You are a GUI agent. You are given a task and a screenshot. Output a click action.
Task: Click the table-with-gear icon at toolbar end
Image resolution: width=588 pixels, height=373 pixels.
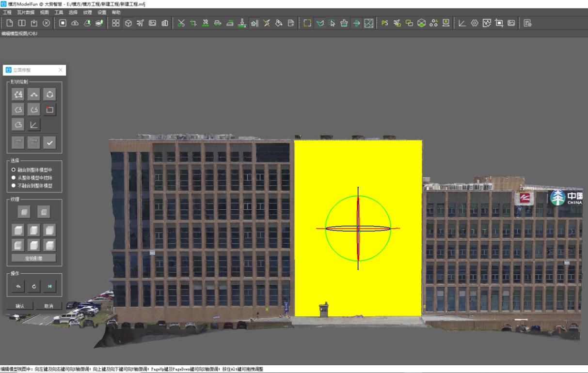click(527, 23)
